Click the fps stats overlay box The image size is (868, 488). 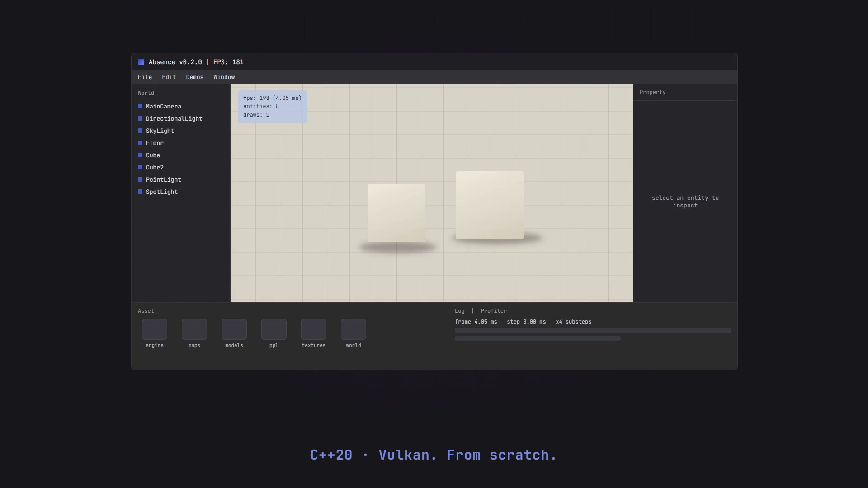[273, 107]
